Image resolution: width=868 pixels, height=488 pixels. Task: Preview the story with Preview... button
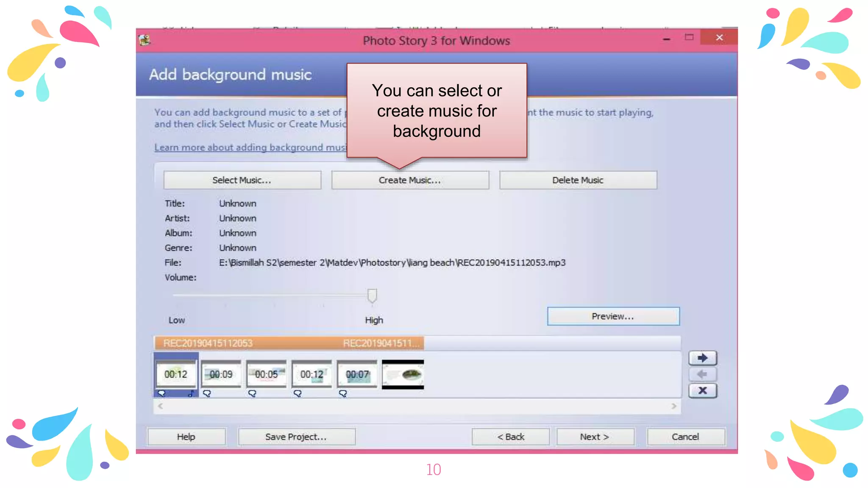(613, 316)
